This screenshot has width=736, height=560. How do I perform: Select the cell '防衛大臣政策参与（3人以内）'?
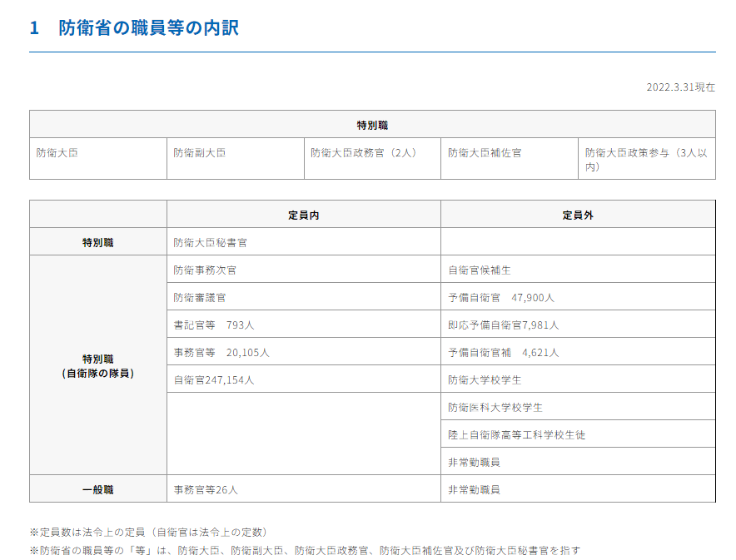(x=647, y=159)
